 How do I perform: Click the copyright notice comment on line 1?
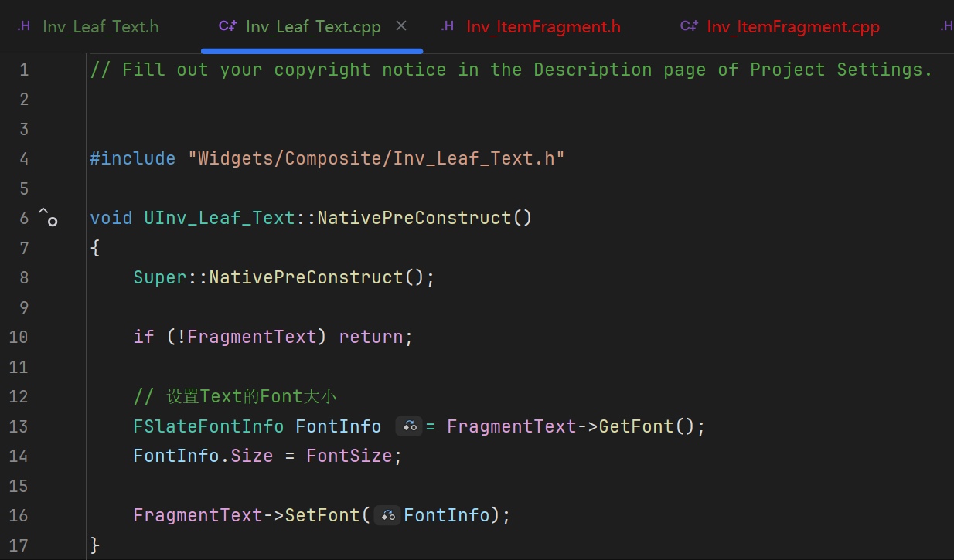(x=512, y=70)
